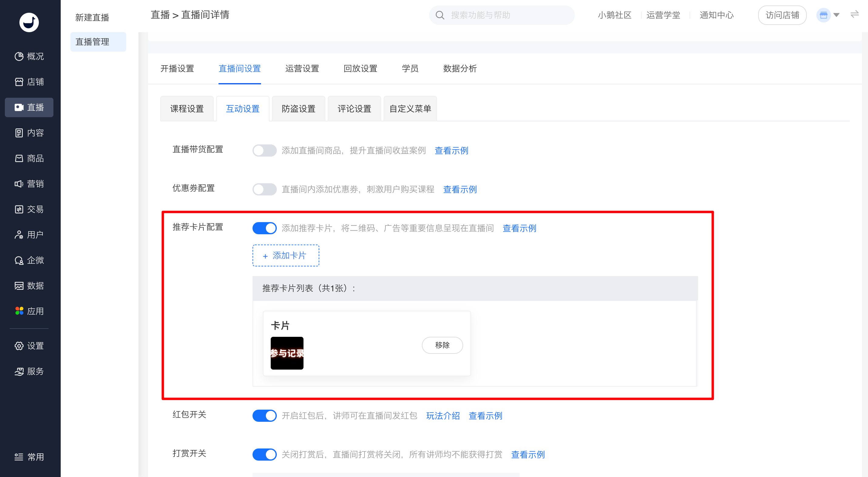Click the search magnifier icon

[440, 15]
